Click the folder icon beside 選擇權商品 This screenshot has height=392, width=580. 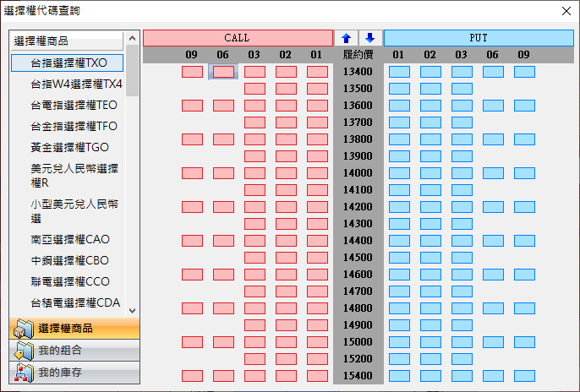pos(24,329)
